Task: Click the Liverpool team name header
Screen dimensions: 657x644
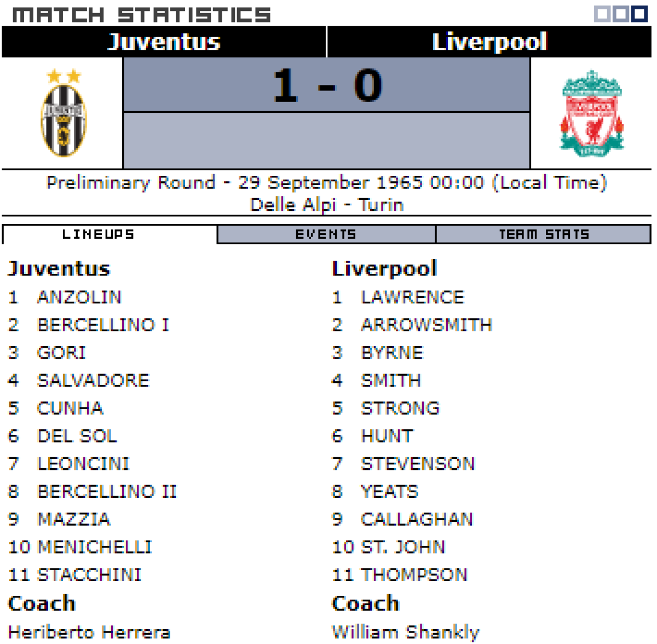Action: click(489, 42)
